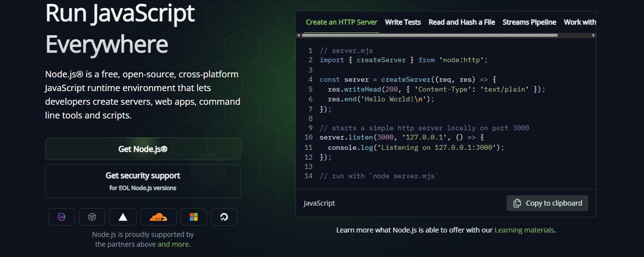Open the gray hexagon cube partner logo
This screenshot has width=644, height=257.
92,217
